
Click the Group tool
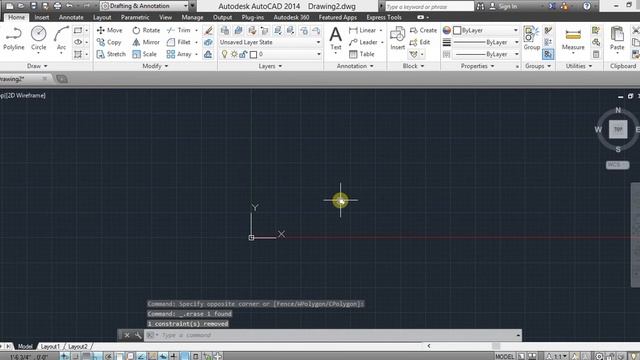tap(531, 38)
